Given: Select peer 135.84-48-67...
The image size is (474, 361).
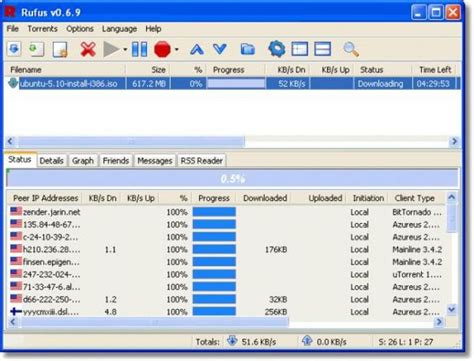Looking at the screenshot, I should (x=52, y=225).
